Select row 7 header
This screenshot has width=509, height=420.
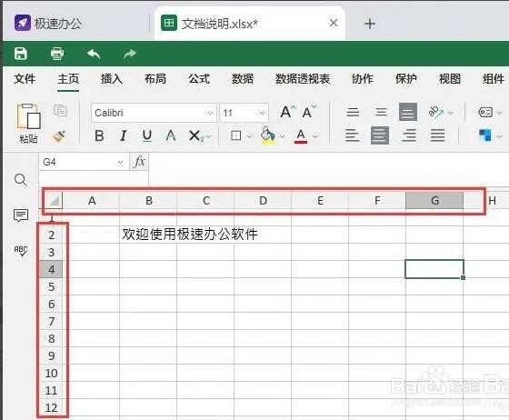pyautogui.click(x=51, y=321)
